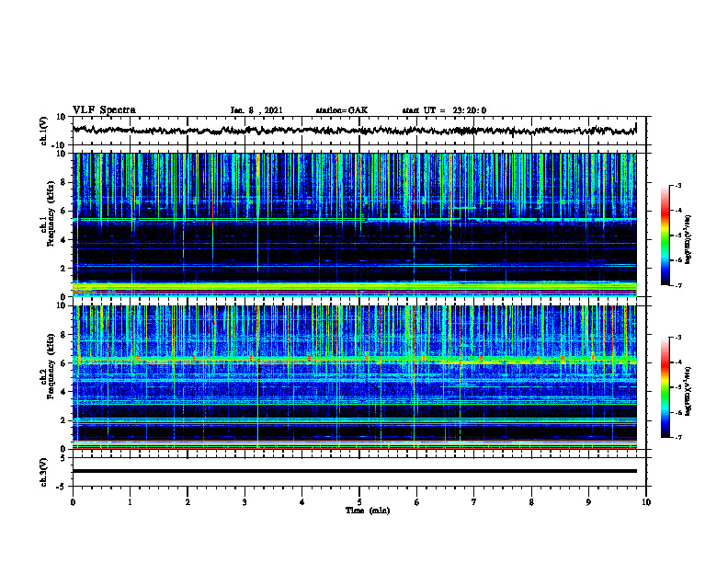This screenshot has width=728, height=563.
Task: Click the time axis tick label "10"
Action: 646,502
